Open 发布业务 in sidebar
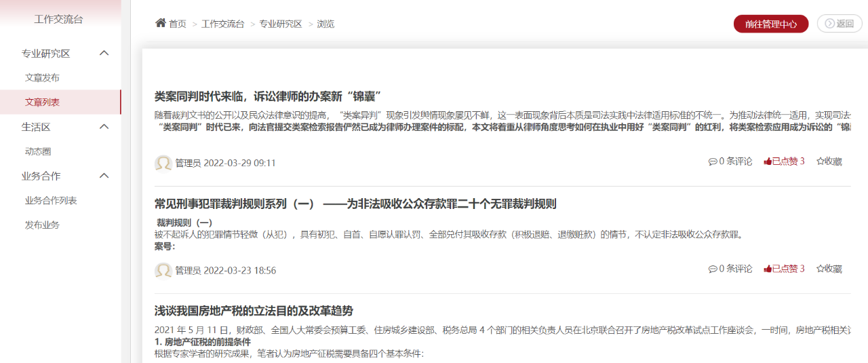This screenshot has height=363, width=868. tap(42, 225)
